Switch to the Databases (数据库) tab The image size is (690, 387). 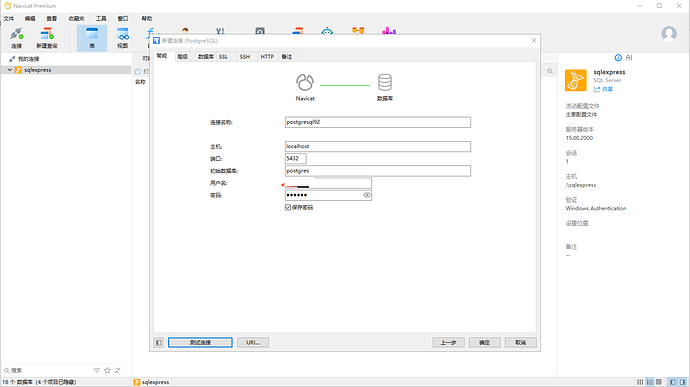(x=206, y=56)
